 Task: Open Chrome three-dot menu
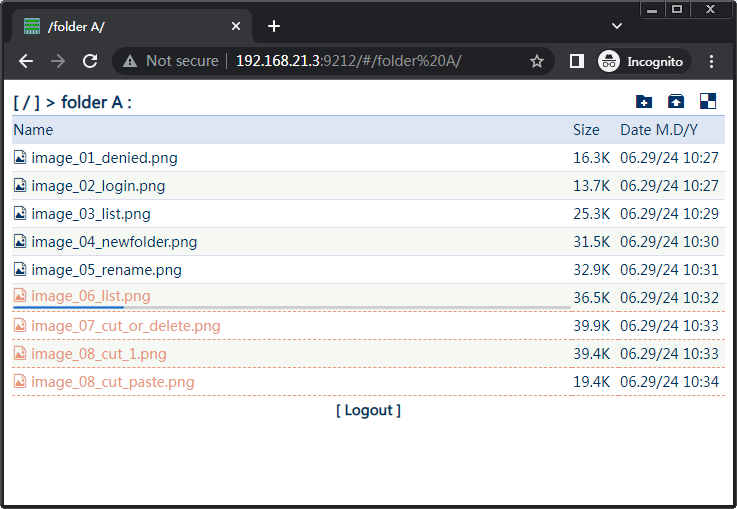click(x=712, y=61)
